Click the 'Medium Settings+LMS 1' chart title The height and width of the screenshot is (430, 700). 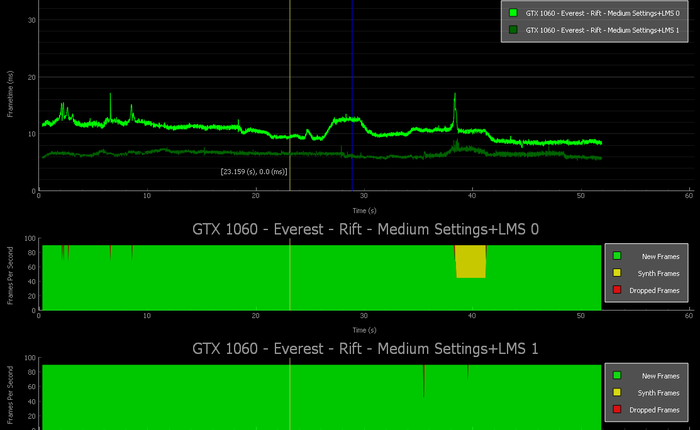point(365,349)
